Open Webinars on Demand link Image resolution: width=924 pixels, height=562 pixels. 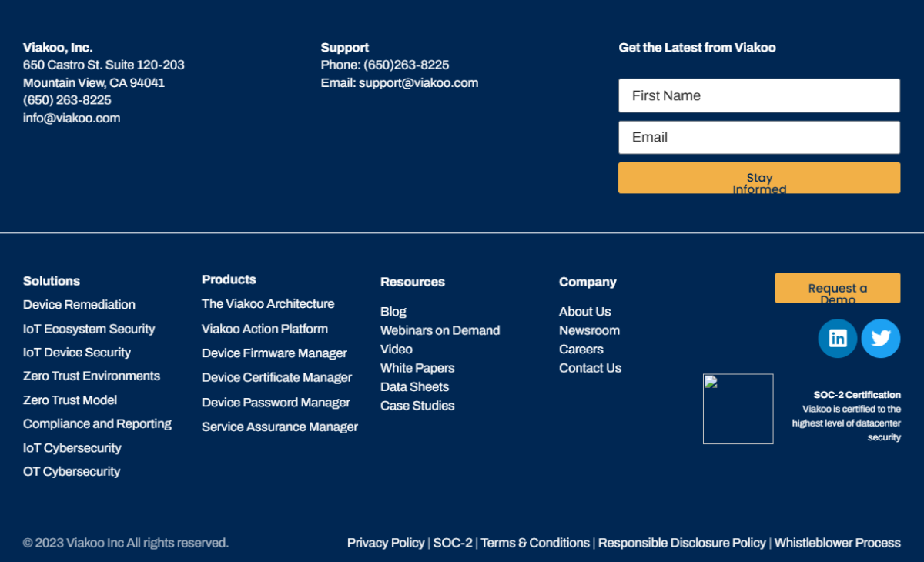pyautogui.click(x=440, y=330)
